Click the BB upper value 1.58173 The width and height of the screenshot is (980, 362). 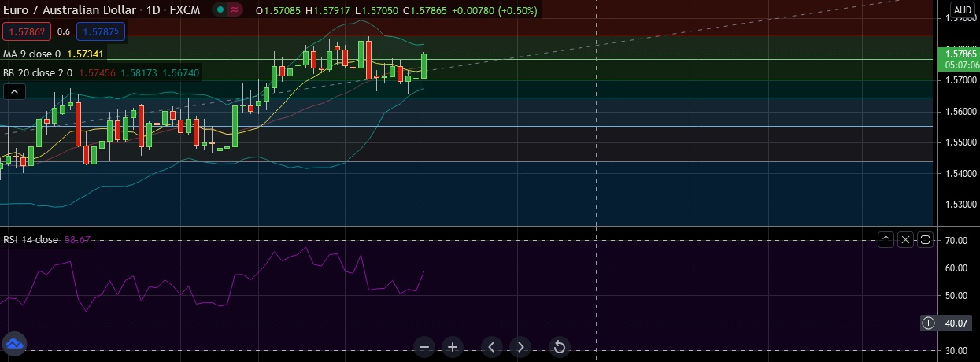coord(139,72)
